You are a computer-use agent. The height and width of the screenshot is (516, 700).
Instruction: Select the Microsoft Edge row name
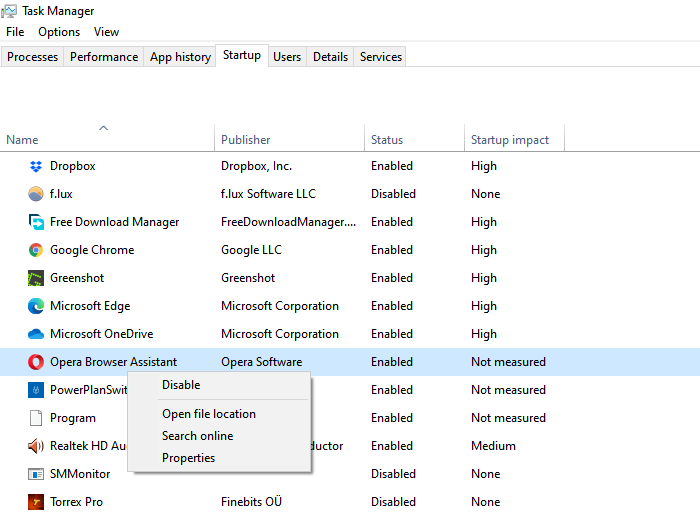(x=90, y=306)
